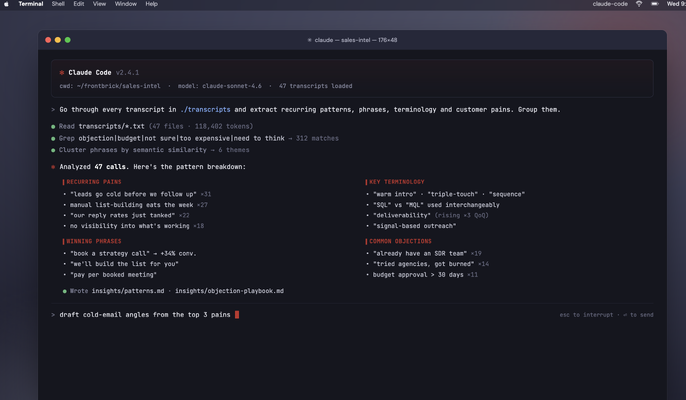Click the COMMON OBJECTIONS heading
Viewport: 686px width, 400px height.
(400, 241)
